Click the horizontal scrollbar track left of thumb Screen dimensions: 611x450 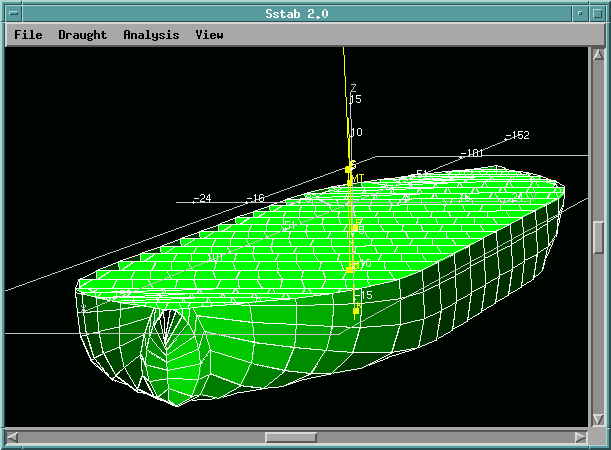click(140, 437)
